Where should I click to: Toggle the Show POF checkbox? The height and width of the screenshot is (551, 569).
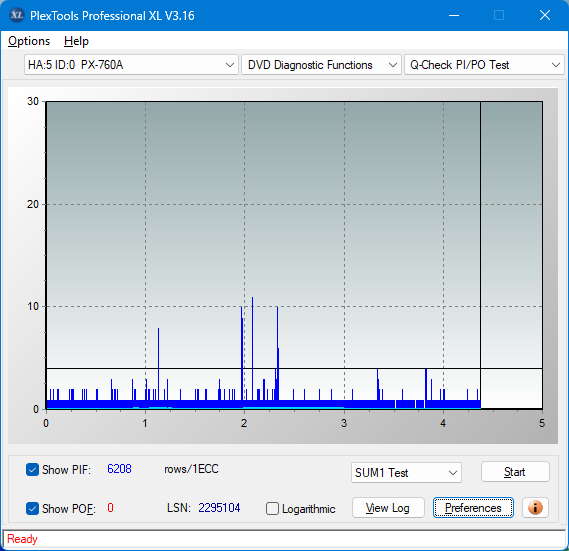point(32,508)
